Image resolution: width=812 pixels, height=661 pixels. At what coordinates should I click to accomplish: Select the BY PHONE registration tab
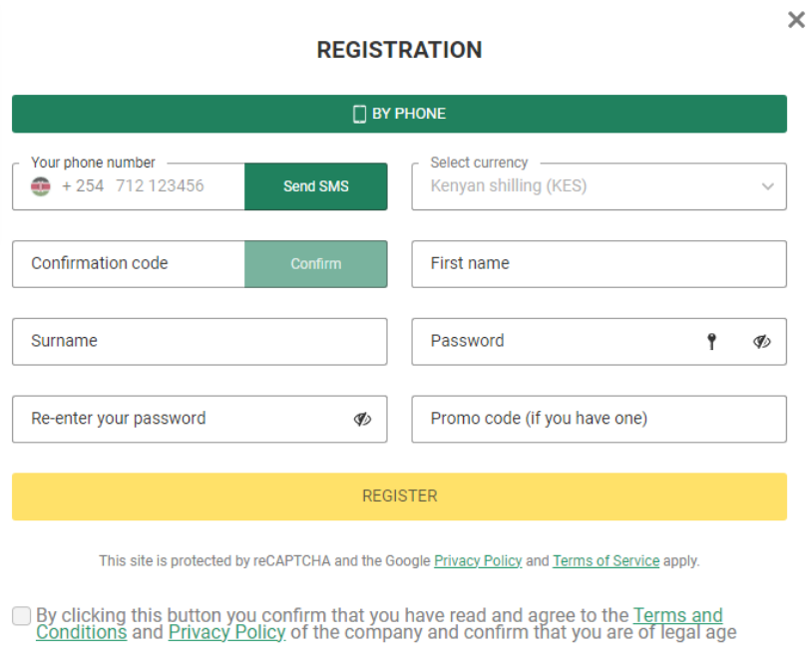[399, 114]
